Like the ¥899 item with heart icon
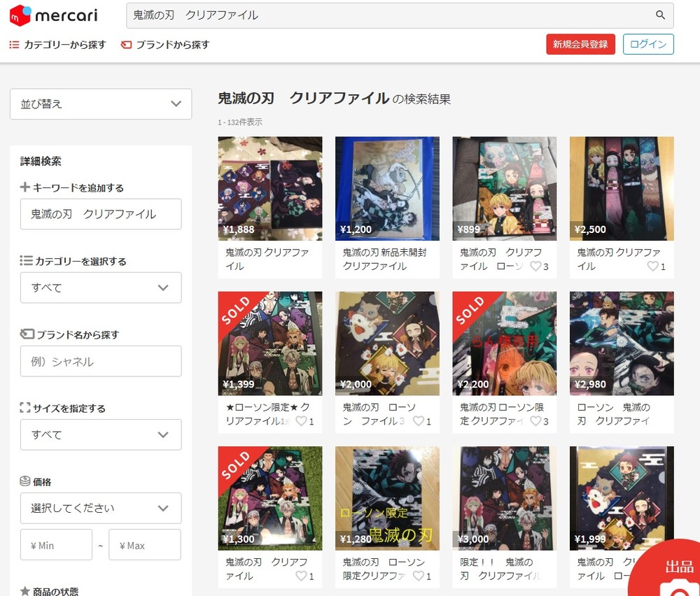 [535, 267]
